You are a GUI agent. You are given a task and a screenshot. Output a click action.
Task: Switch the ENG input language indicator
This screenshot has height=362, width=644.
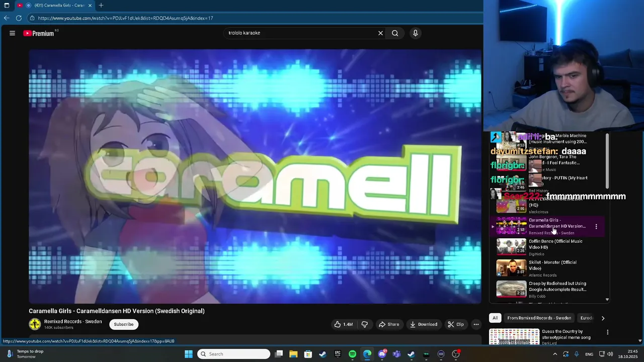589,354
